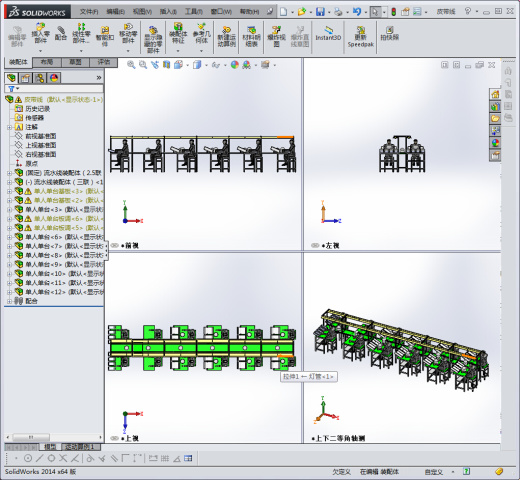The width and height of the screenshot is (520, 480).
Task: Switch to the 运动算例1 bottom tab
Action: click(79, 447)
